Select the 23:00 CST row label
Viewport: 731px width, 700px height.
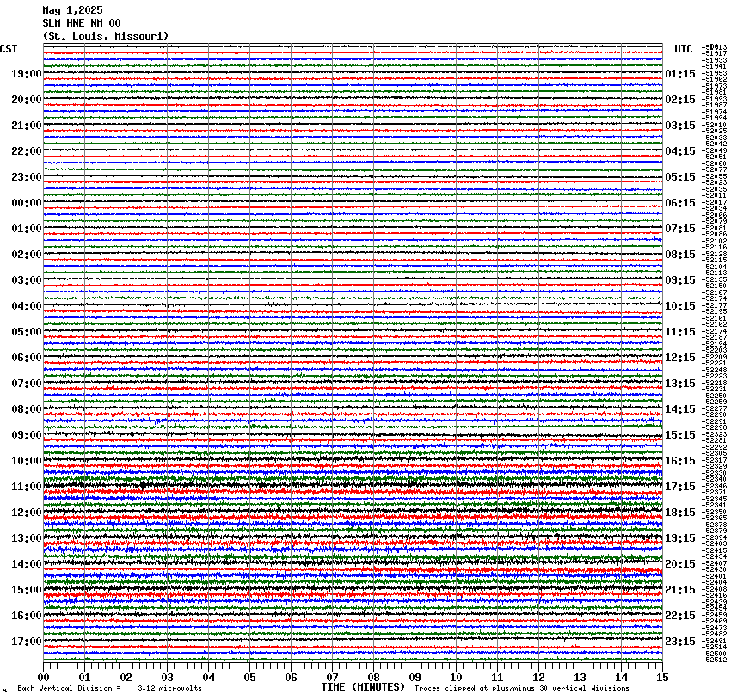coord(27,177)
